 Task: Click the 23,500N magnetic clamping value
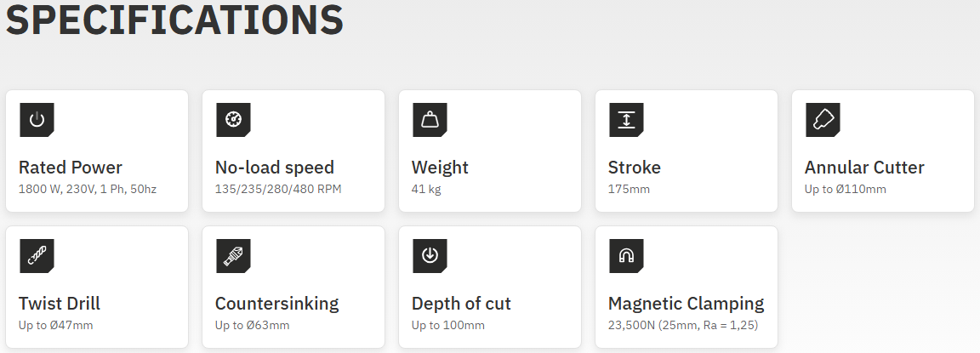coord(682,325)
